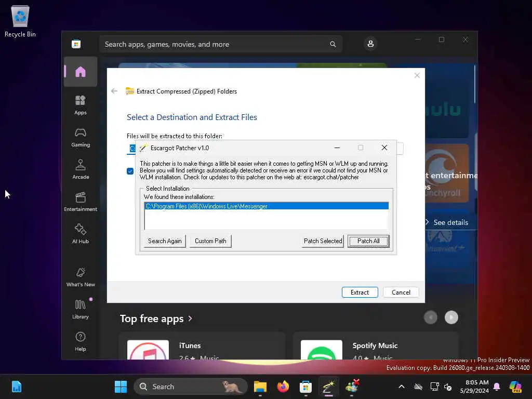The image size is (532, 399).
Task: Open AI Hub in Store sidebar
Action: (x=81, y=234)
